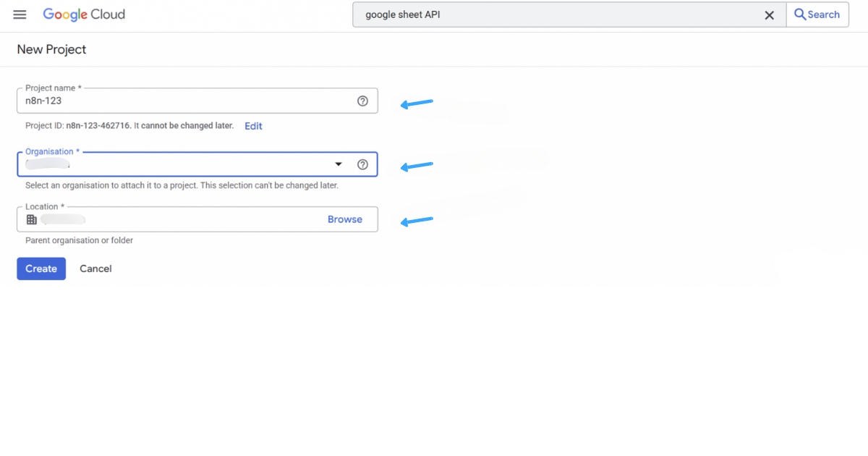The image size is (868, 456).
Task: Open the Project name help tooltip
Action: tap(362, 101)
